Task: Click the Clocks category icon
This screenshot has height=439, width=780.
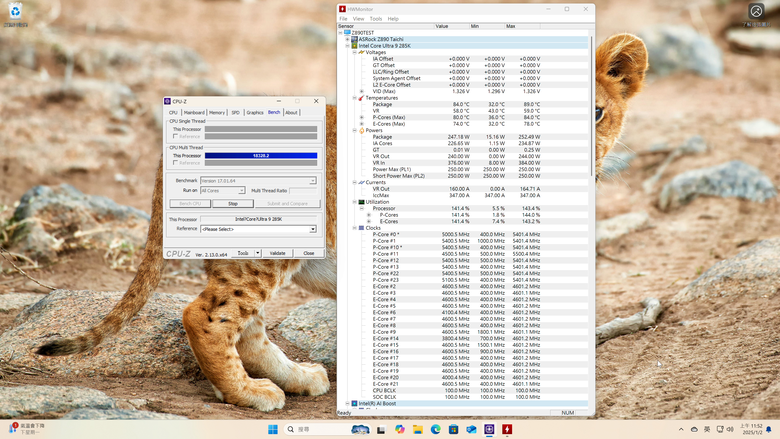Action: 361,228
